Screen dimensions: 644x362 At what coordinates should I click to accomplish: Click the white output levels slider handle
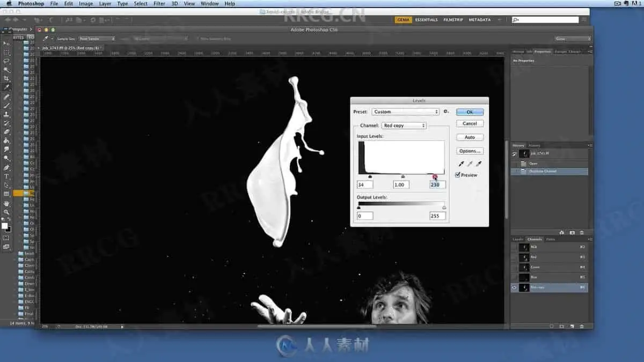(444, 208)
